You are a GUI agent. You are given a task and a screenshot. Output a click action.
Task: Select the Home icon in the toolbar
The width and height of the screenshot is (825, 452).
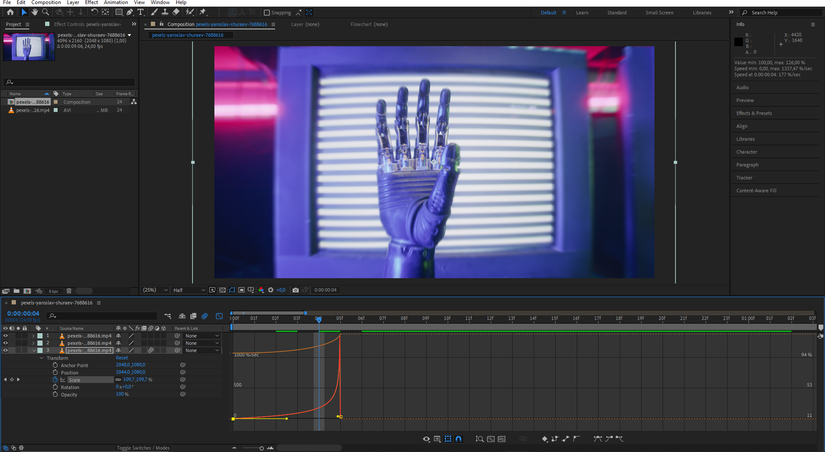tap(10, 12)
